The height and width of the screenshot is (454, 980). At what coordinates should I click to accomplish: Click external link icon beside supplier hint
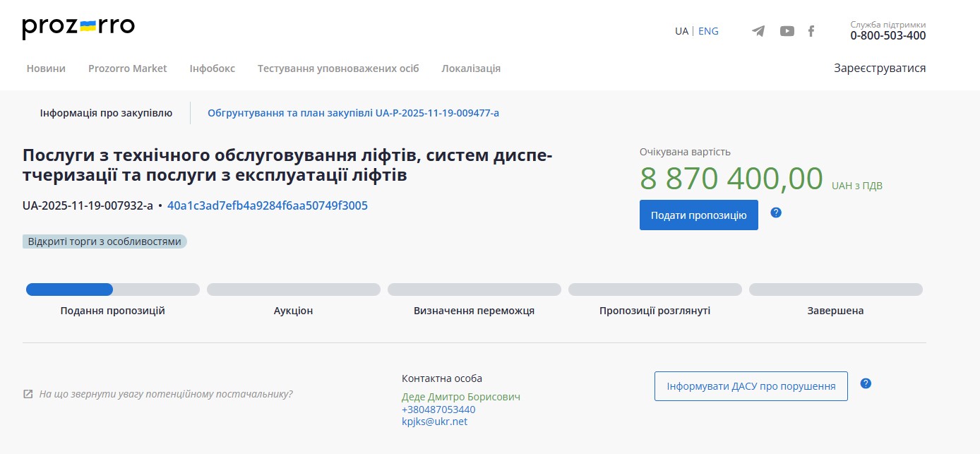28,394
